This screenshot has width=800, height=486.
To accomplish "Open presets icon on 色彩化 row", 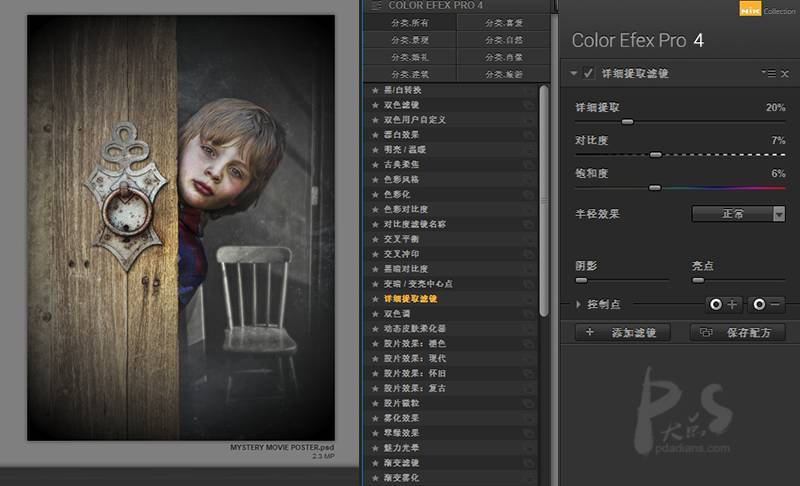I will pos(529,194).
